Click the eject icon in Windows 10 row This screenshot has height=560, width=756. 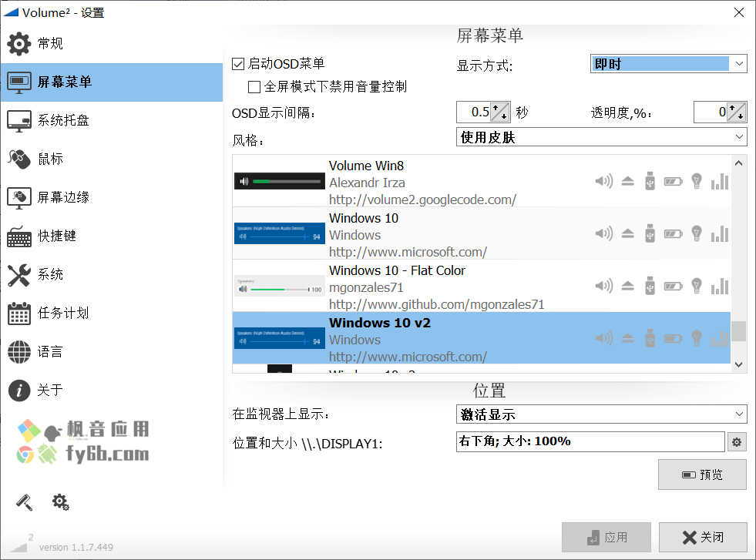click(628, 233)
